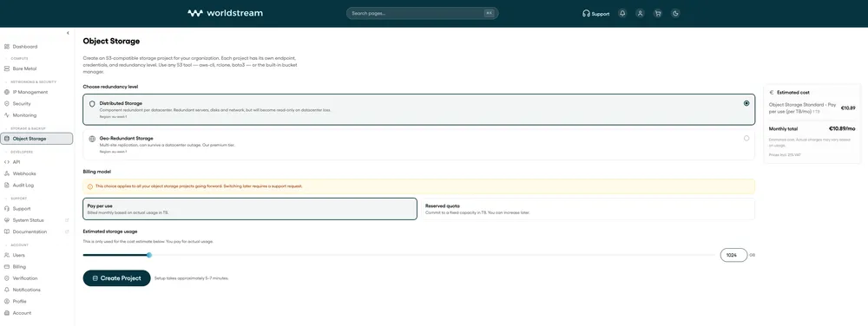Open the user account icon in header
Image resolution: width=868 pixels, height=326 pixels.
pos(640,13)
